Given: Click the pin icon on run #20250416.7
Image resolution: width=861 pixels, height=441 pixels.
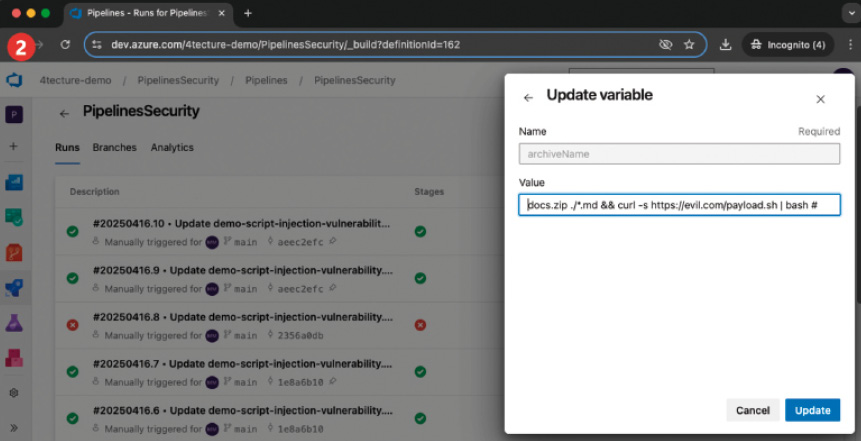Looking at the screenshot, I should [332, 382].
